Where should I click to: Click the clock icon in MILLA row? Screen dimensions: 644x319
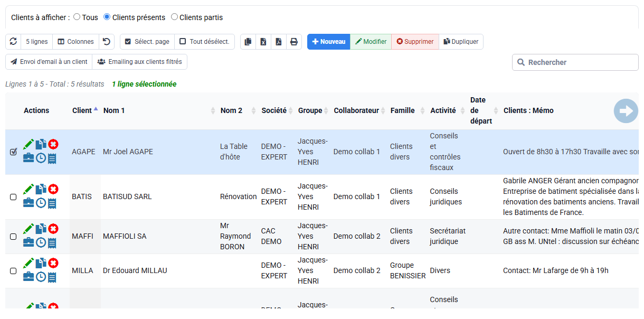(41, 277)
